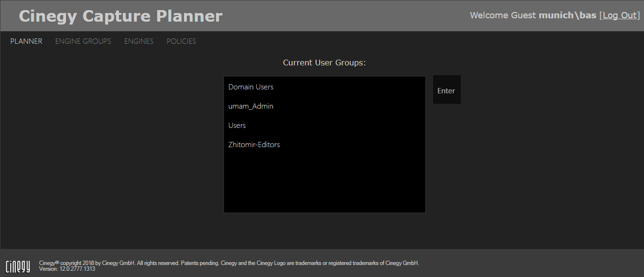Open the POLICIES tab

(x=181, y=41)
